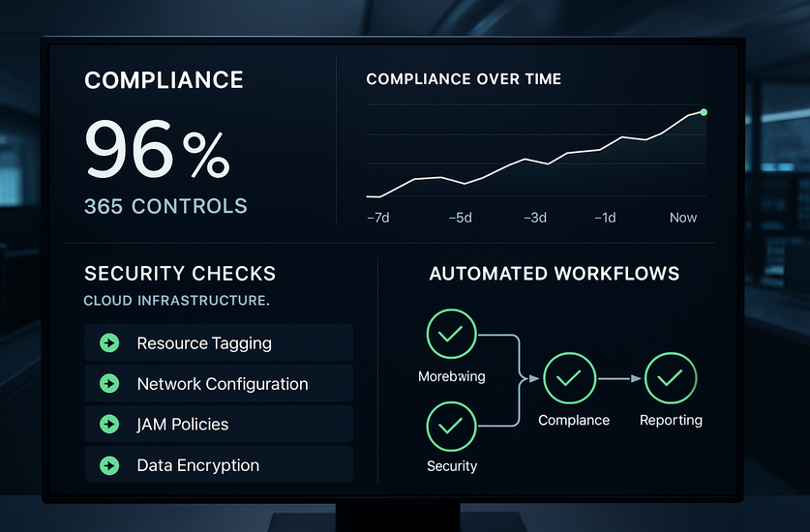Click the green endpoint dot on compliance chart
810x532 pixels.
(704, 112)
